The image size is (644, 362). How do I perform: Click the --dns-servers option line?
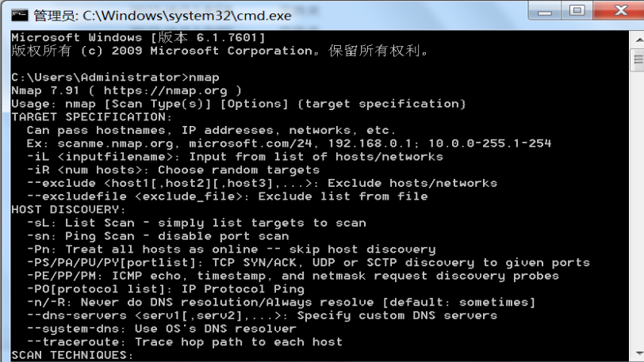tap(262, 315)
